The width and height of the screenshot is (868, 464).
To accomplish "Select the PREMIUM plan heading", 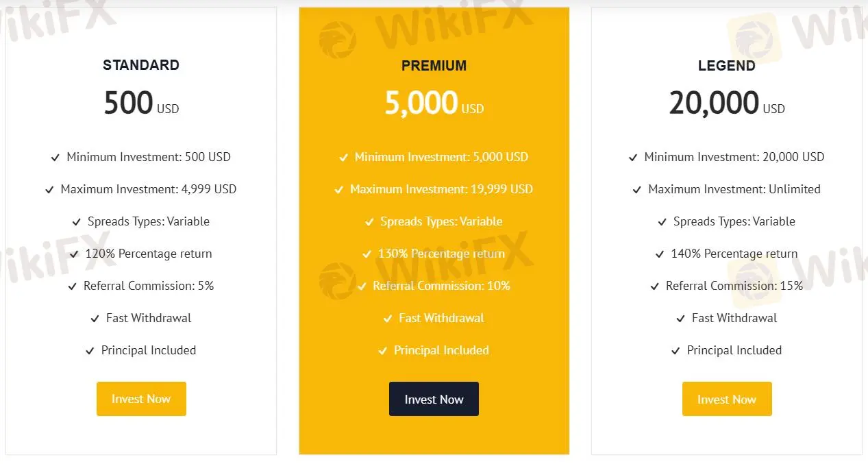I will click(434, 66).
